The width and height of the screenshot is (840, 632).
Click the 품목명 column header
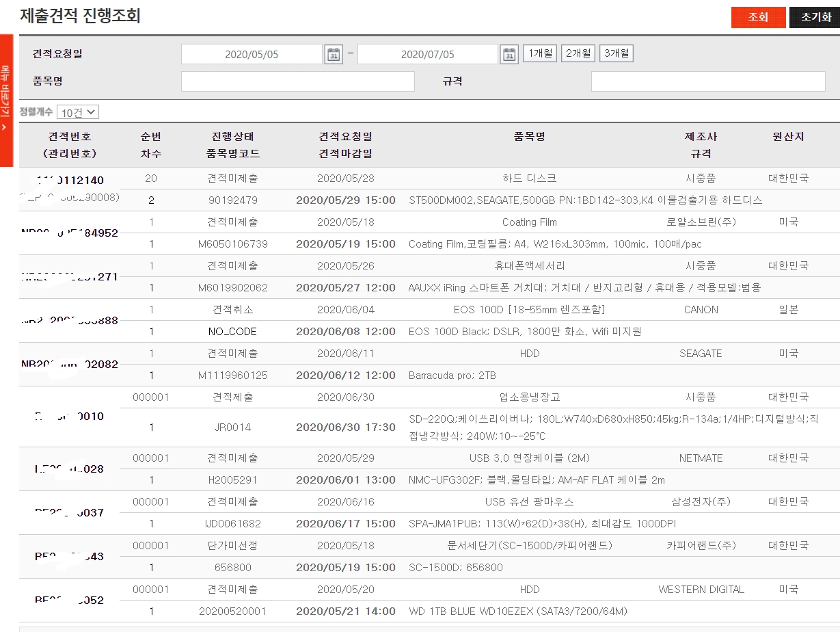[529, 137]
